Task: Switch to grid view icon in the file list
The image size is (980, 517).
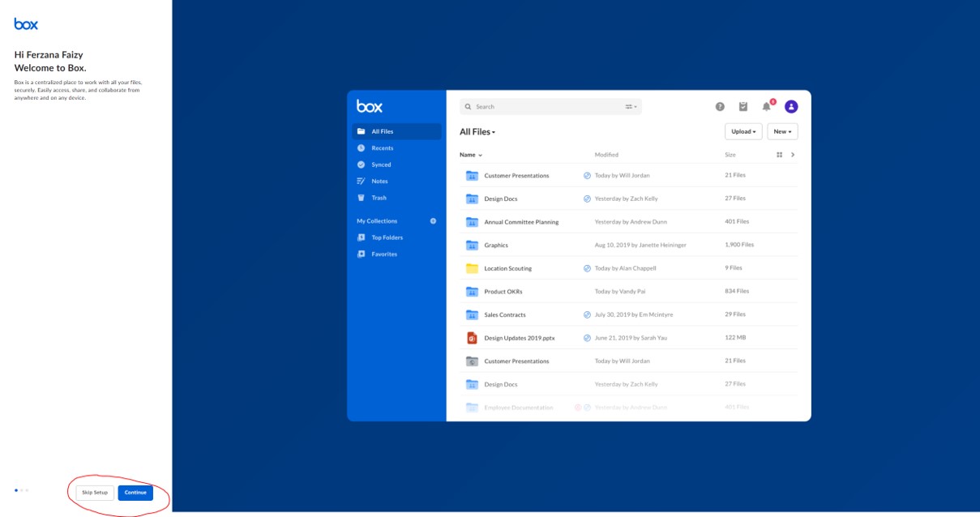Action: [779, 154]
